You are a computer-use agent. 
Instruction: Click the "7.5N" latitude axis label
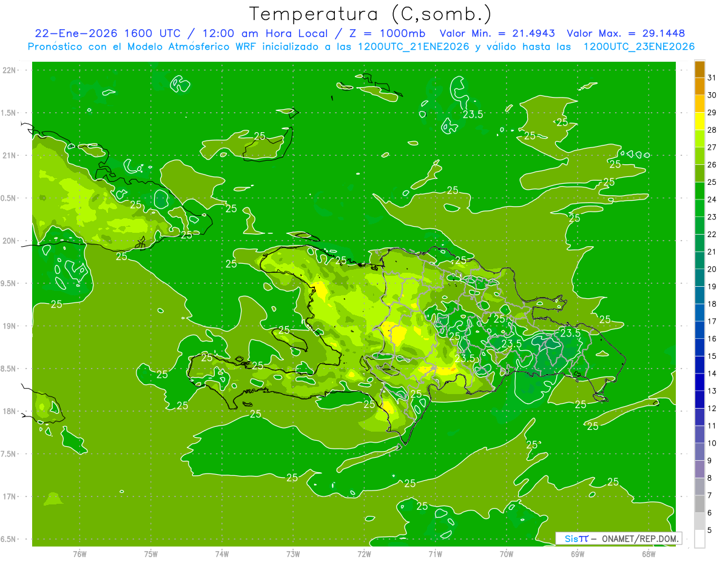tap(9, 455)
